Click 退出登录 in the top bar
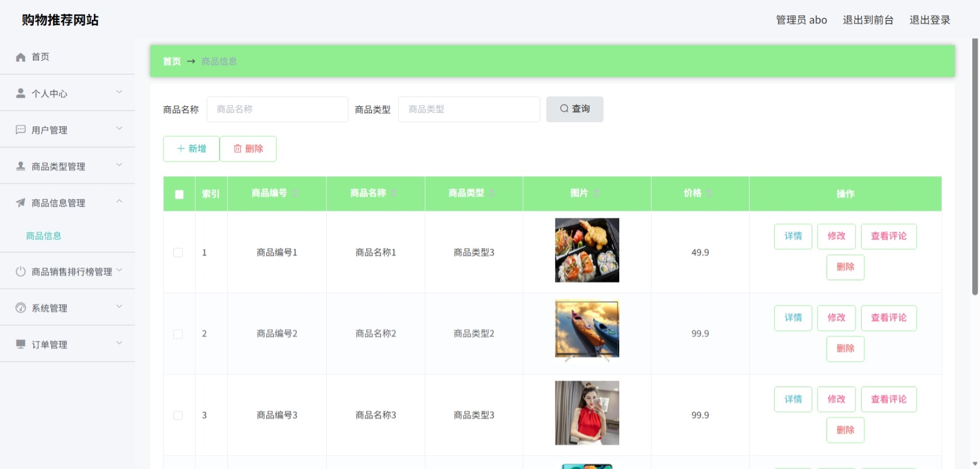 (929, 20)
